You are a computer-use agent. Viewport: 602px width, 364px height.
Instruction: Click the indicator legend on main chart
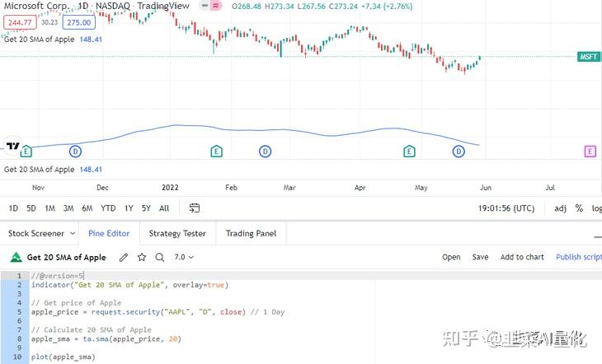[53, 40]
